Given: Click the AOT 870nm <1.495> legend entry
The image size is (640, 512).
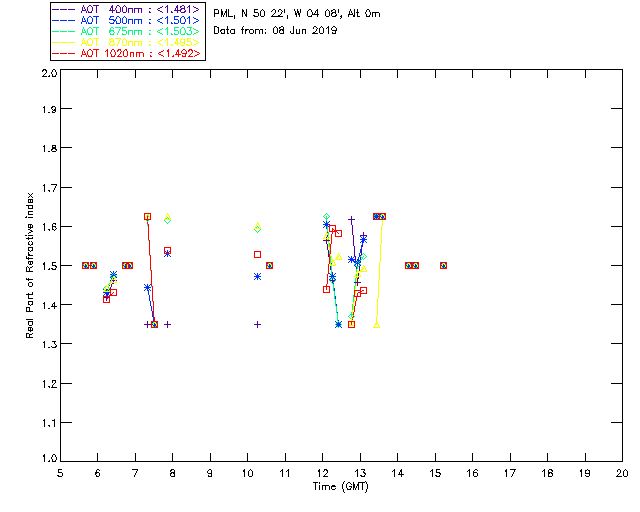Looking at the screenshot, I should 126,42.
